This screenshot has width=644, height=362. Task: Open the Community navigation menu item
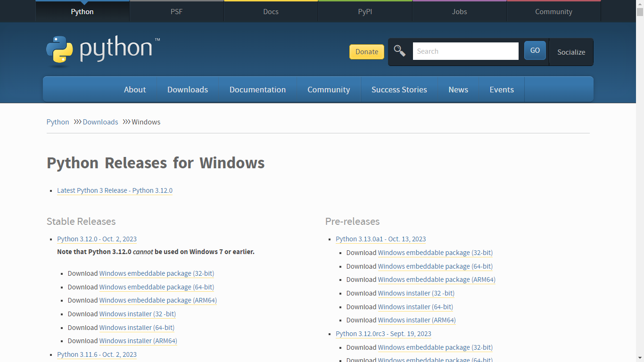click(329, 90)
